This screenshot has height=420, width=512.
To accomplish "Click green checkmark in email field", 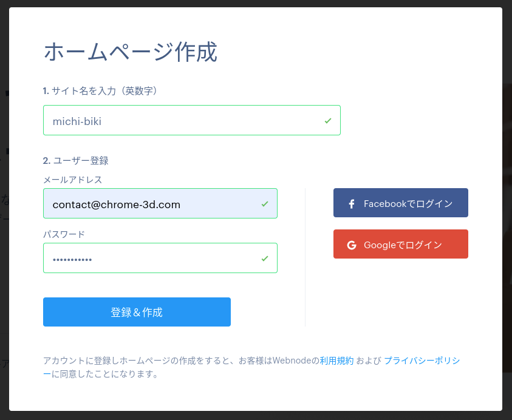I will [265, 204].
